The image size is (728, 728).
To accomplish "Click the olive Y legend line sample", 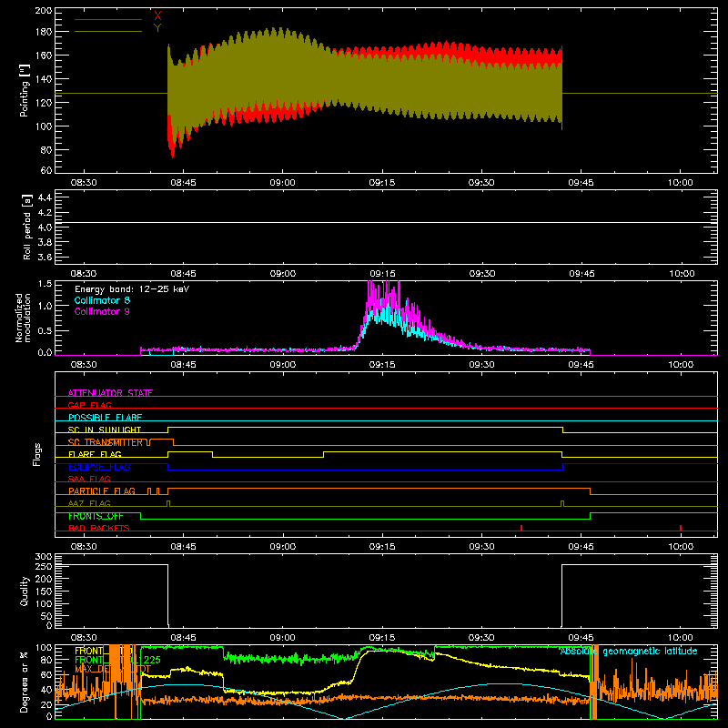I will (x=108, y=32).
